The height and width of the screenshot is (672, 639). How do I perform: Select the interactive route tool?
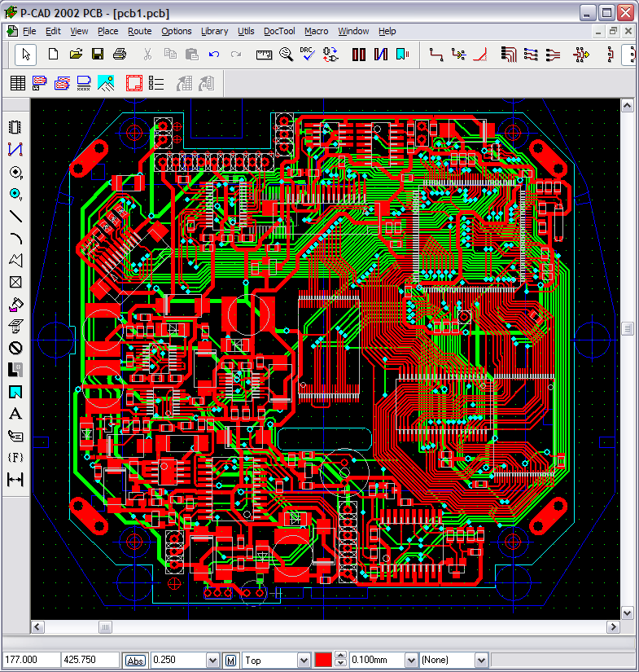[x=458, y=55]
